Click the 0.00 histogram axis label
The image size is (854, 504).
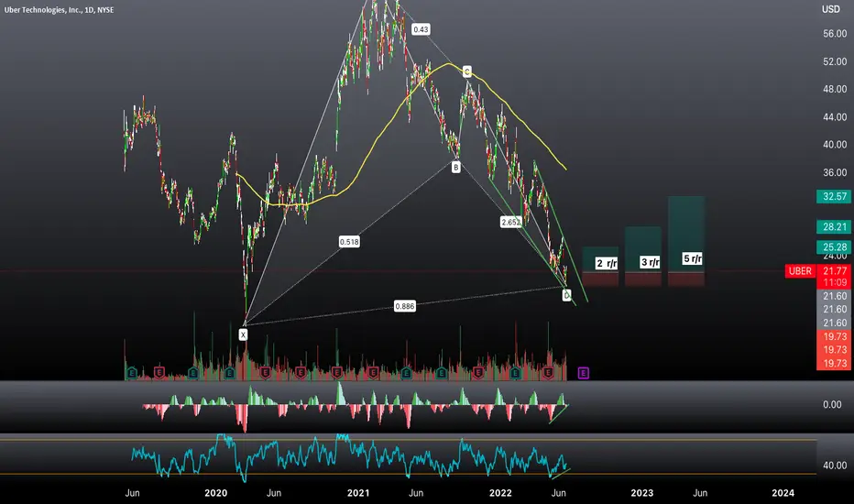click(x=832, y=404)
